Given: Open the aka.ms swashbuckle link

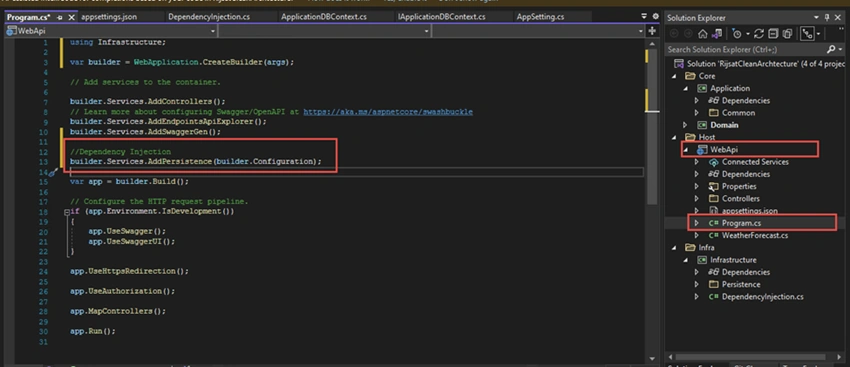Looking at the screenshot, I should [388, 112].
